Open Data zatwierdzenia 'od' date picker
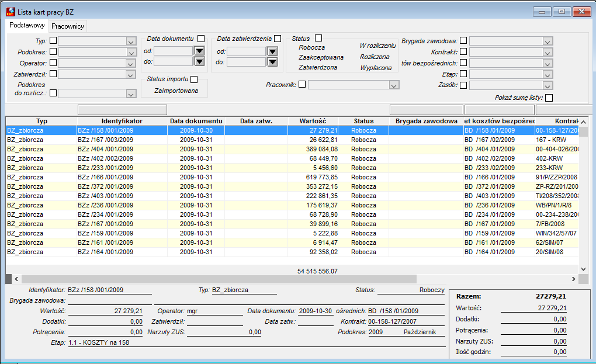 [272, 51]
